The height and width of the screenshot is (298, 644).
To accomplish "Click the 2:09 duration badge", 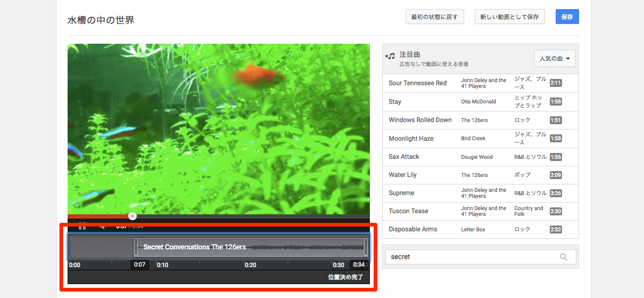I will click(x=556, y=175).
